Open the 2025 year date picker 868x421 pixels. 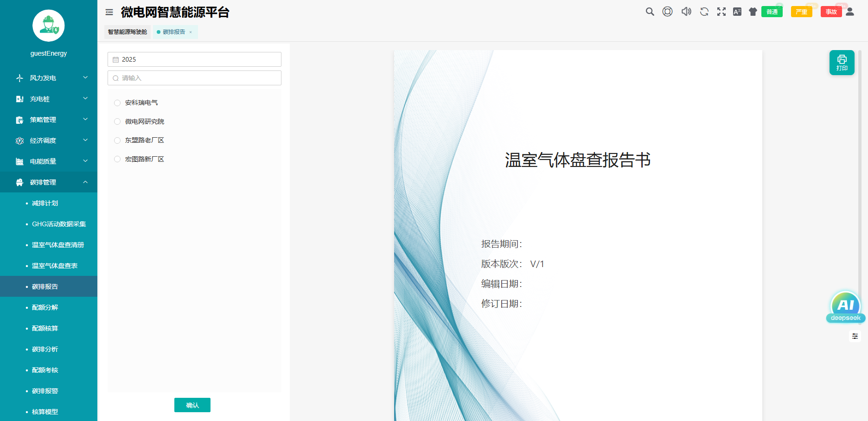point(194,59)
